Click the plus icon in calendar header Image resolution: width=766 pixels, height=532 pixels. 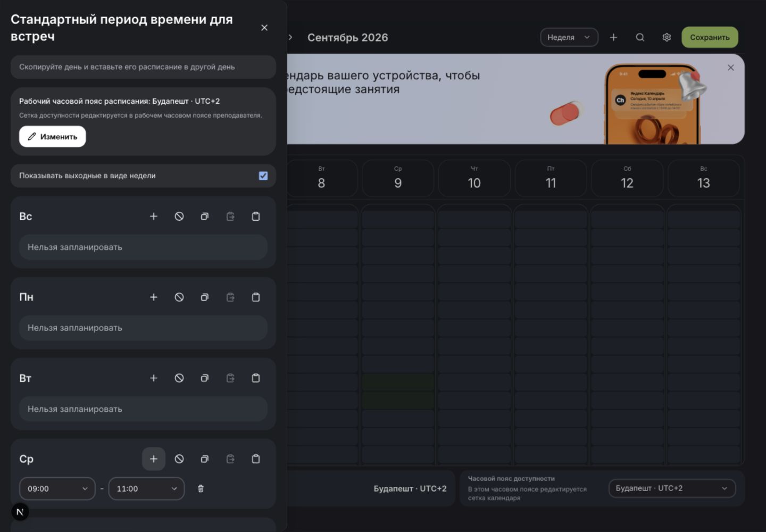click(x=613, y=37)
